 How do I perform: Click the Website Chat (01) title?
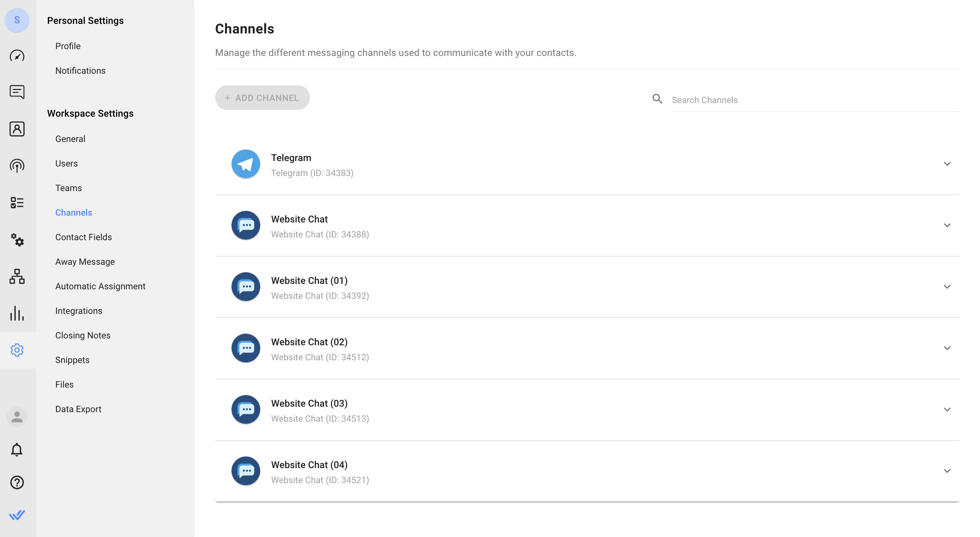coord(309,280)
